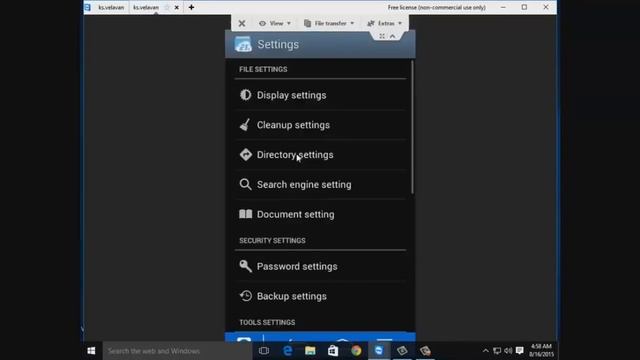Open the Extras dropdown menu
Viewport: 640px width, 360px height.
coord(384,23)
